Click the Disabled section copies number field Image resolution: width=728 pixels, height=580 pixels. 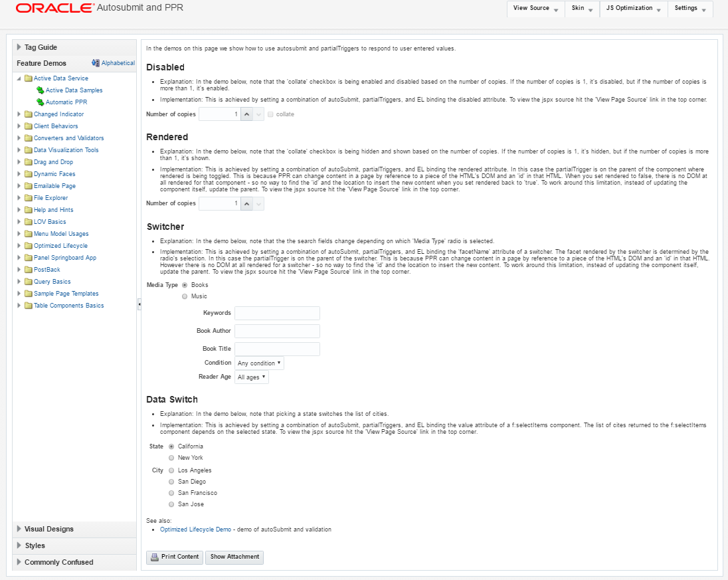pyautogui.click(x=220, y=114)
